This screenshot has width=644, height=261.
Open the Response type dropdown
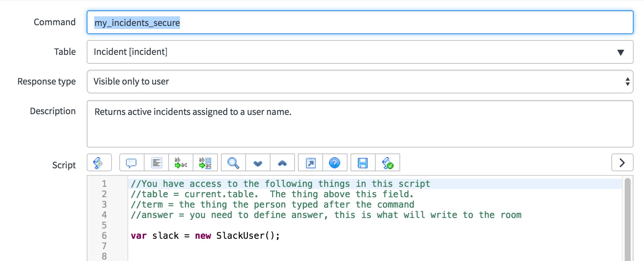coord(360,82)
